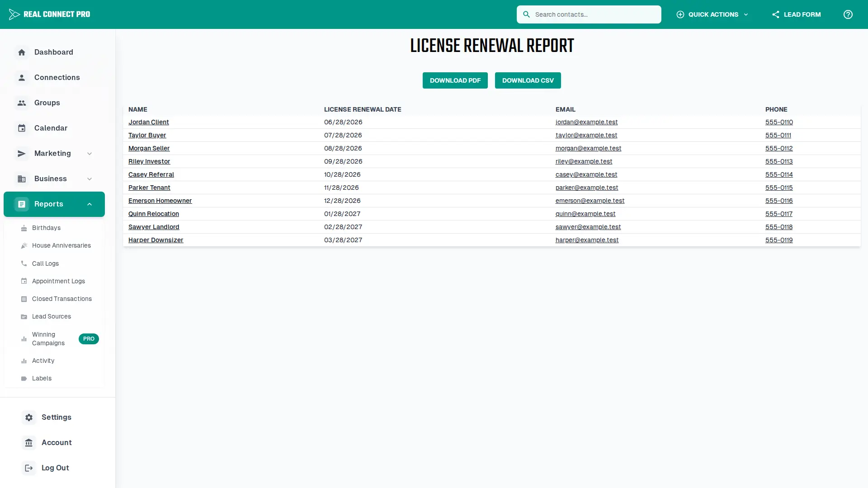Download the report as PDF

(455, 80)
